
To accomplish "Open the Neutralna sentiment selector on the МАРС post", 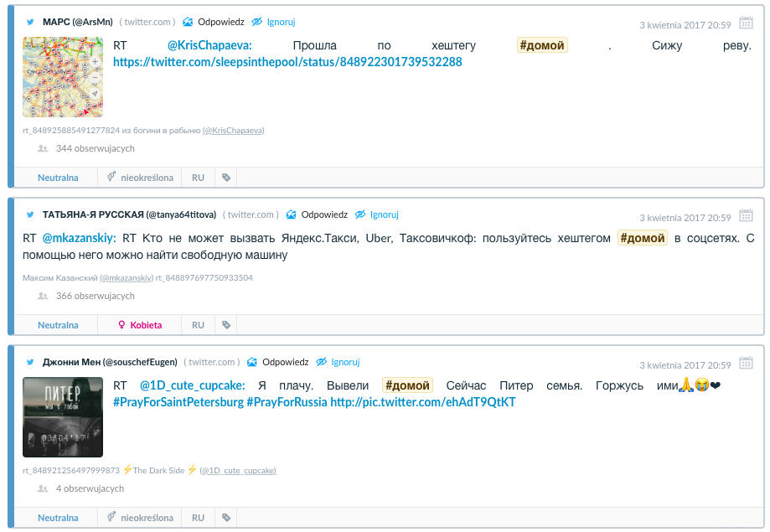I will [58, 178].
